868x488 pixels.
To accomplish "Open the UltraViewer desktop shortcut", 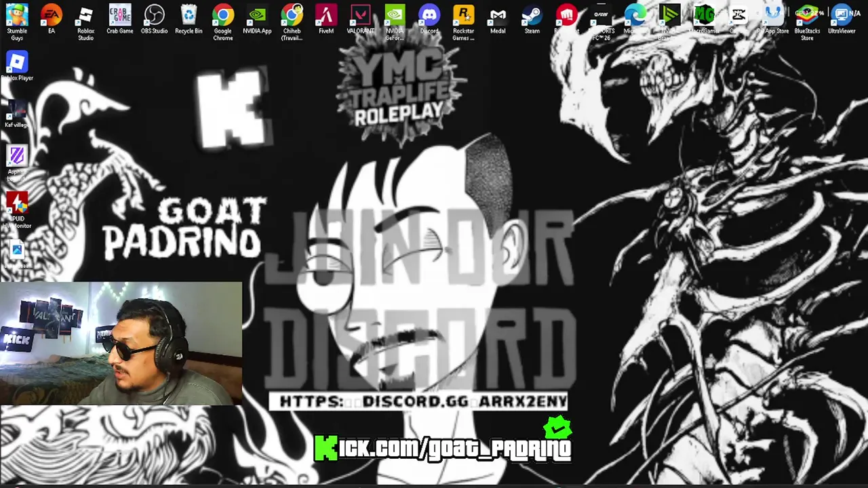I will tap(842, 19).
